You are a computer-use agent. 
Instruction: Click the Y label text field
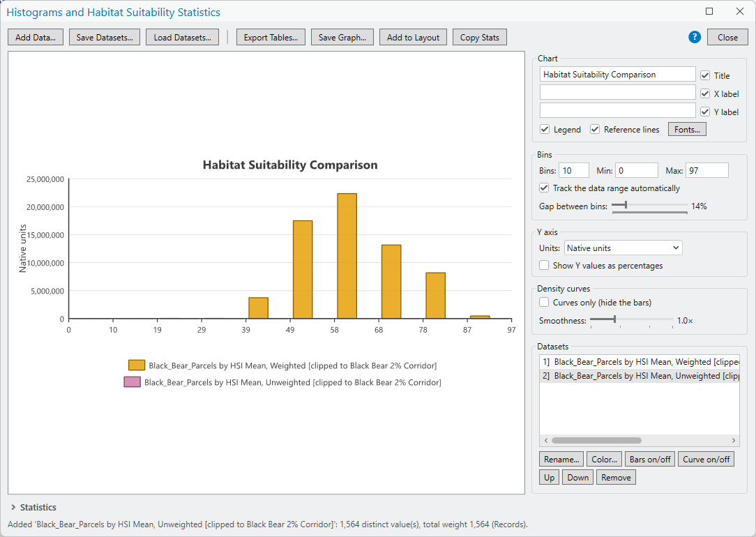coord(618,110)
